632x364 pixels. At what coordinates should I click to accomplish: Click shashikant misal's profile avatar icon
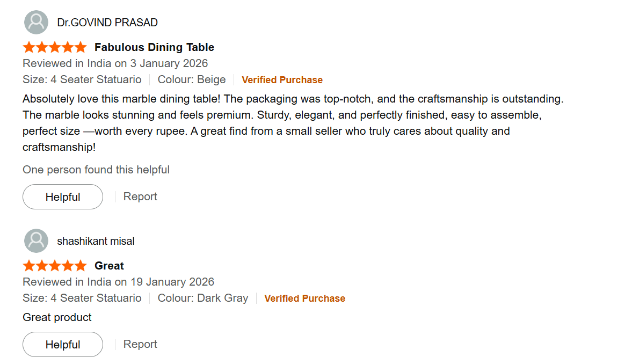tap(36, 241)
